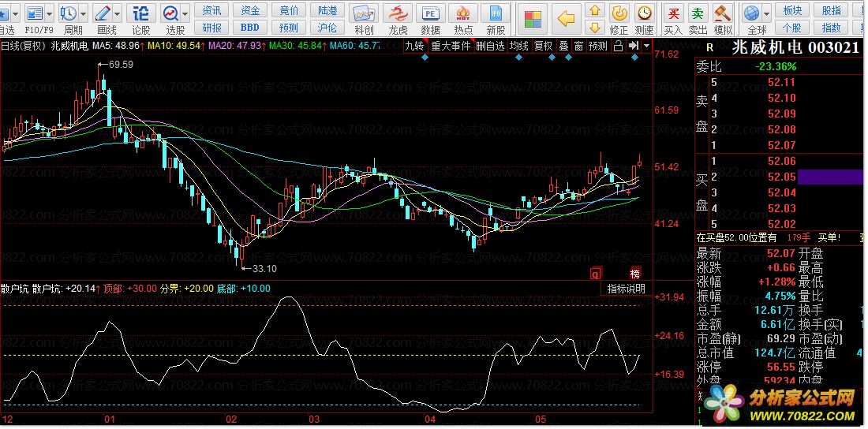Expand the 选股 screener dropdown arrow

point(185,13)
